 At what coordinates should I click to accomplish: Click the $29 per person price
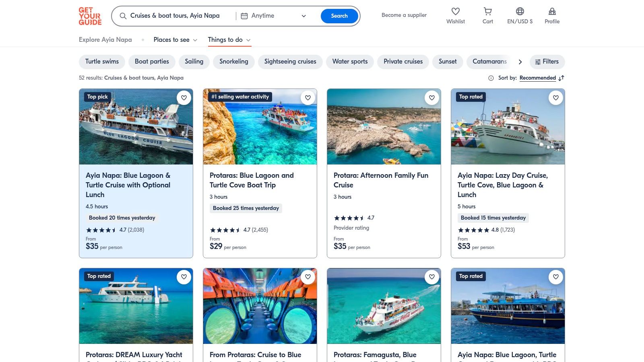(228, 246)
